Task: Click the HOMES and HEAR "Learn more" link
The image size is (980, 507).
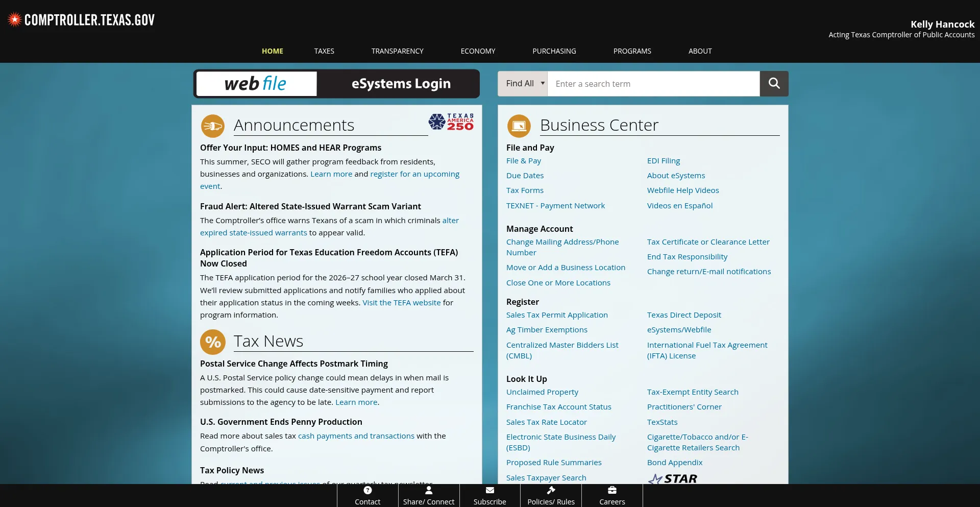Action: 331,174
